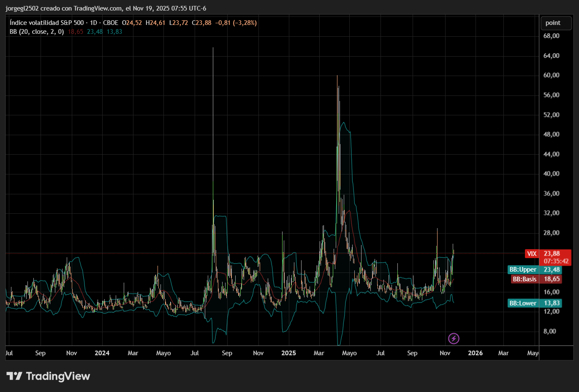Click the TradingView logo at bottom left

[x=48, y=376]
